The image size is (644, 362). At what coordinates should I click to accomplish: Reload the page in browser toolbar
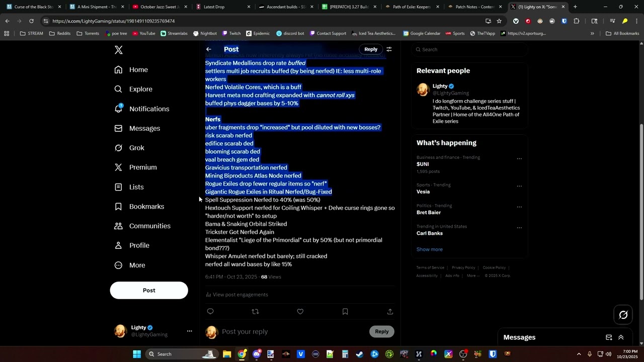(31, 21)
